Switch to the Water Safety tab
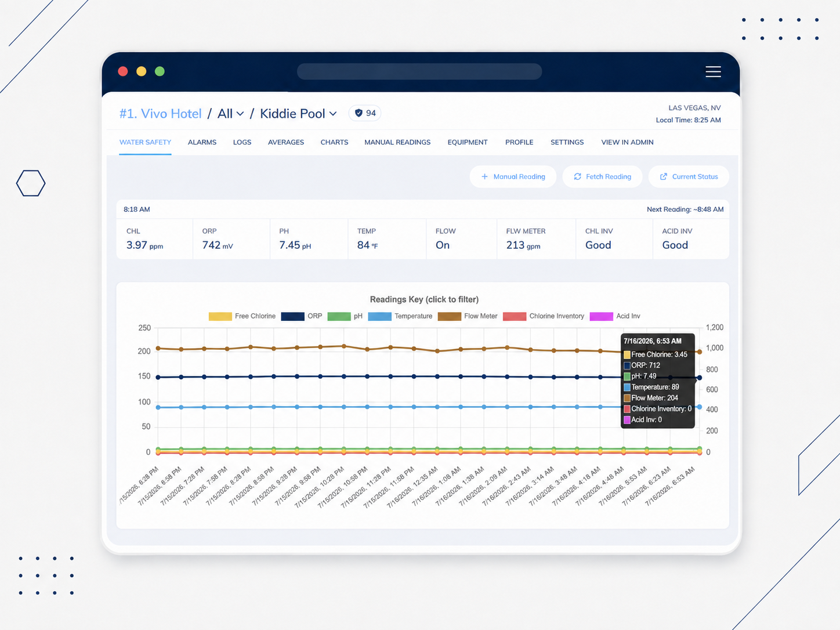Viewport: 840px width, 630px height. [145, 142]
